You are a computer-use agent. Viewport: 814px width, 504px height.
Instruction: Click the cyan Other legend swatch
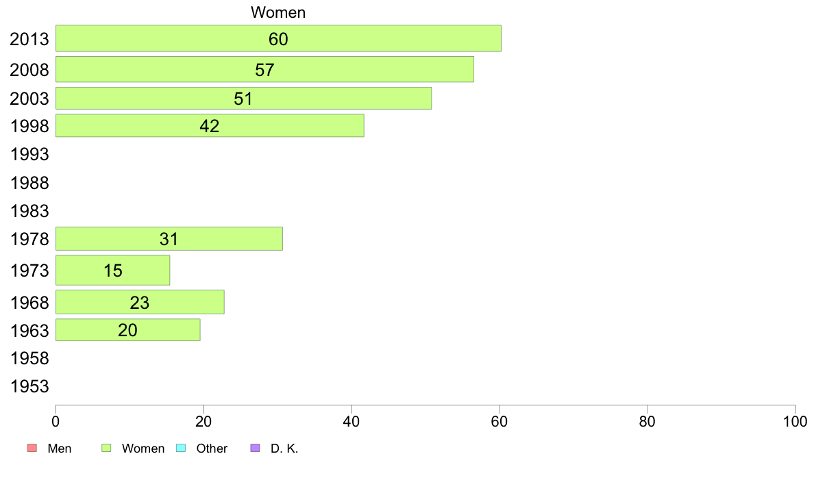click(181, 449)
